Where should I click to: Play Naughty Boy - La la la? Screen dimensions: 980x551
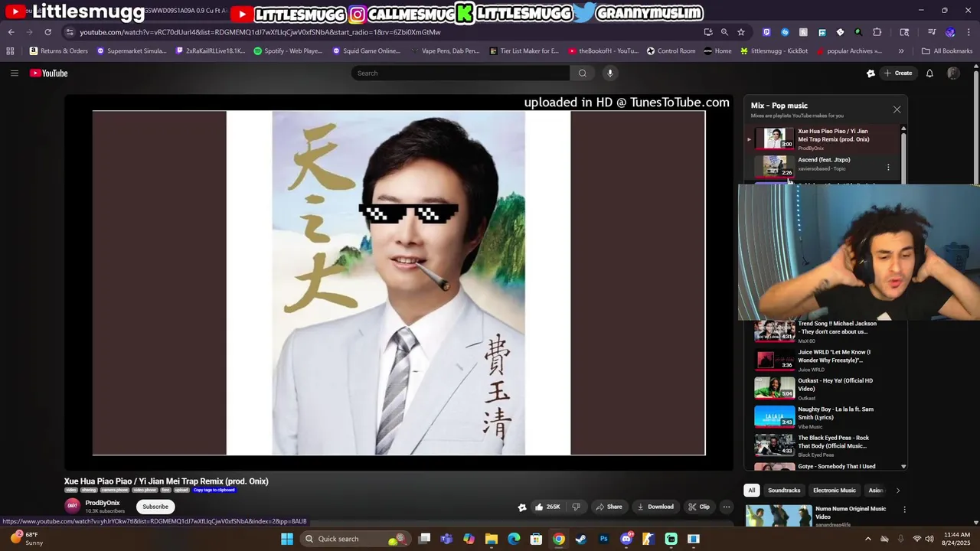(824, 417)
